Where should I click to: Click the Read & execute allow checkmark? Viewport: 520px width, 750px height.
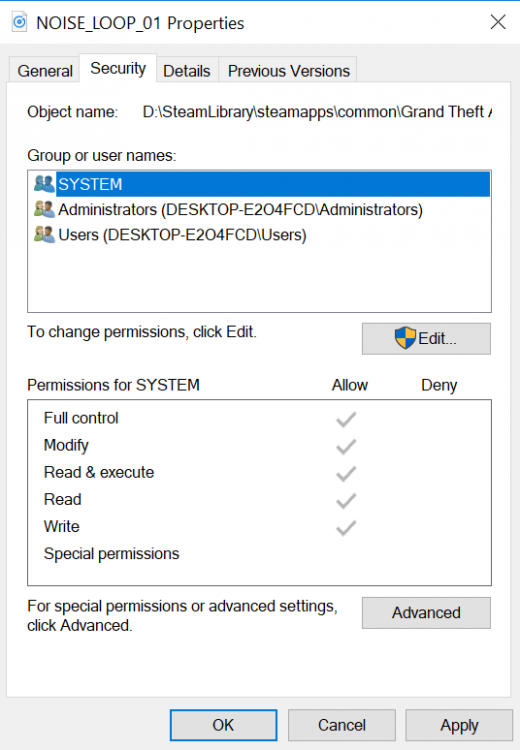click(346, 474)
